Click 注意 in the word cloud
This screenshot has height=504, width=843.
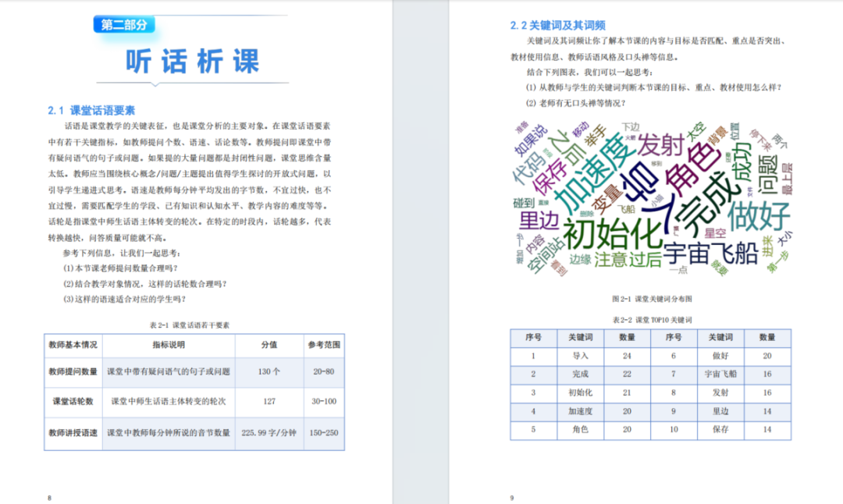click(610, 260)
